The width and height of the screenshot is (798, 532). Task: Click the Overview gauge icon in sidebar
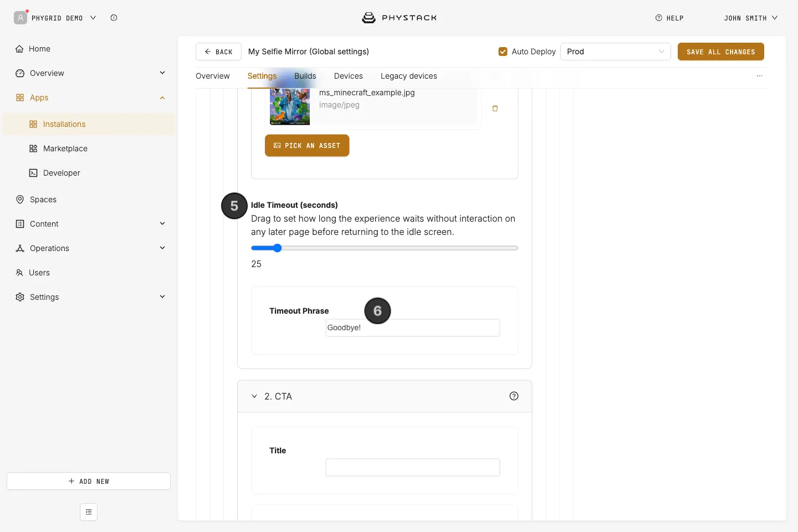(x=20, y=73)
